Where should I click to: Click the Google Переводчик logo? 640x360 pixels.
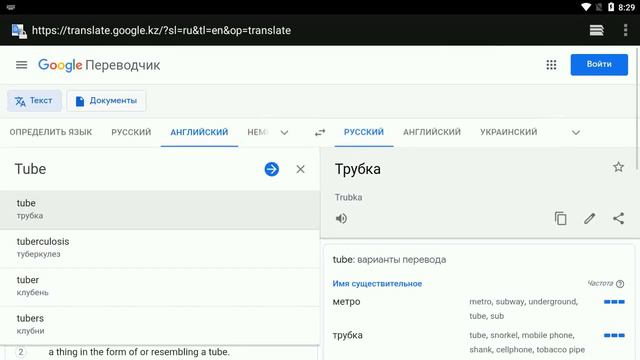tap(99, 65)
